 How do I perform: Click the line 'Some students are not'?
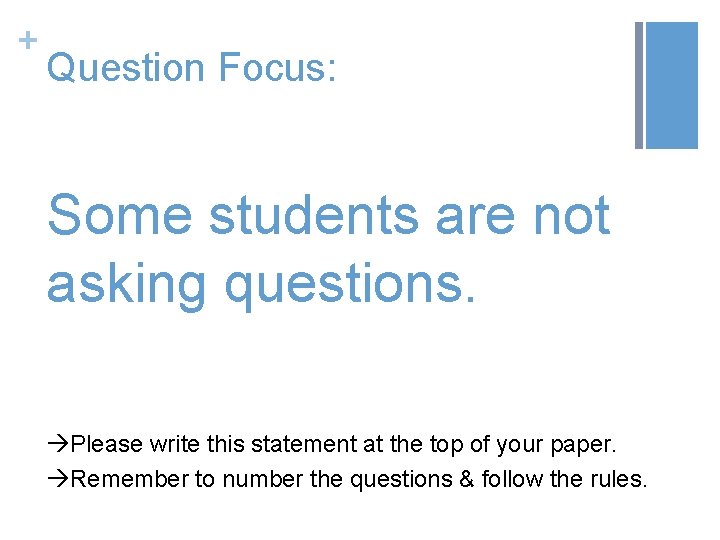328,215
